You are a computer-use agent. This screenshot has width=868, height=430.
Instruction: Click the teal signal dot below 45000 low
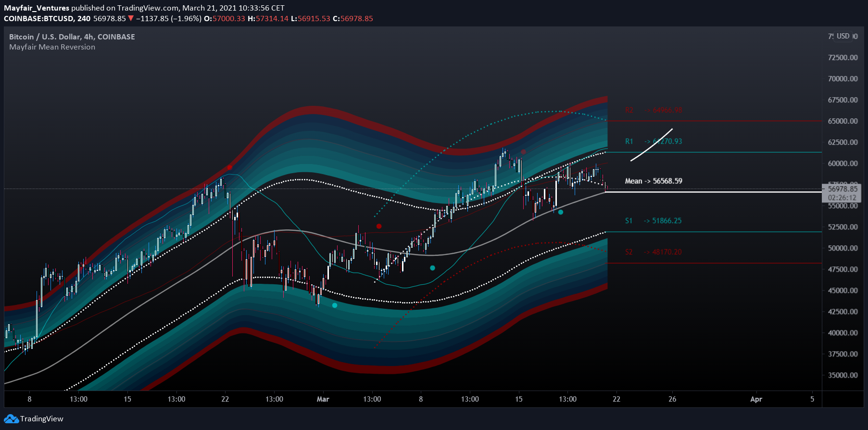pyautogui.click(x=335, y=305)
